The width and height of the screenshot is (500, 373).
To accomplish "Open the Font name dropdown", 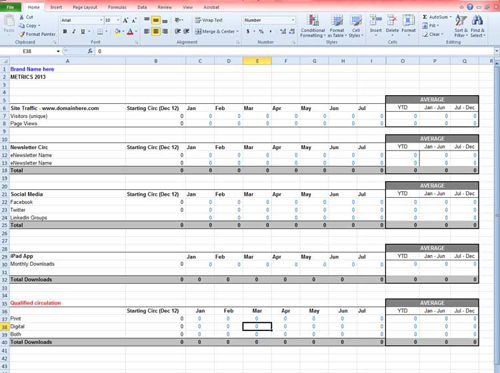I will (101, 20).
